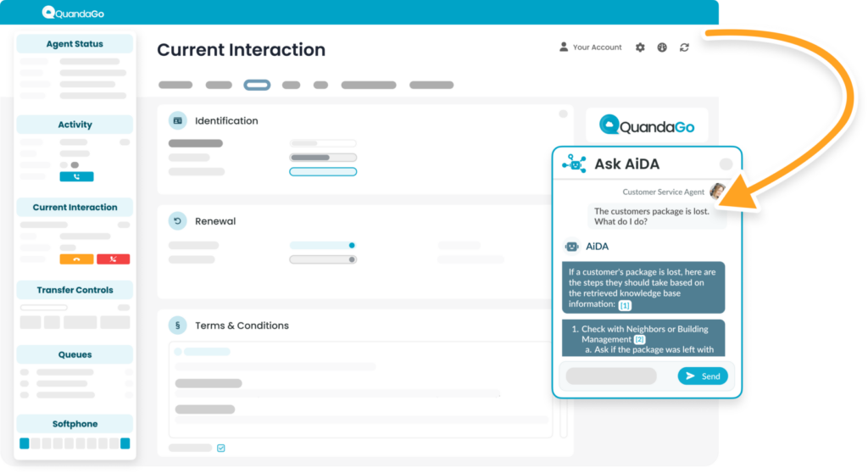868x473 pixels.
Task: Click the QuandaGo logo in top bar
Action: (x=73, y=13)
